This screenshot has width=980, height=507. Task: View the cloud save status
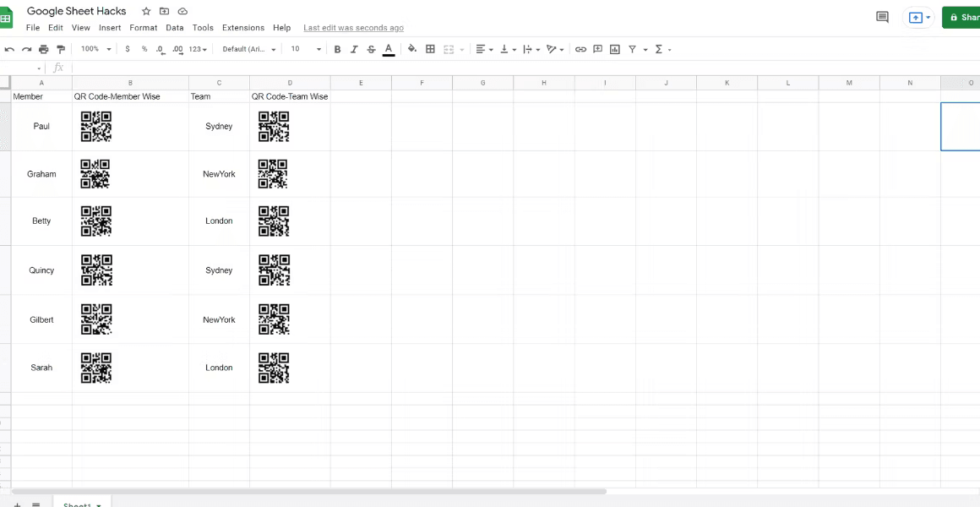point(182,11)
